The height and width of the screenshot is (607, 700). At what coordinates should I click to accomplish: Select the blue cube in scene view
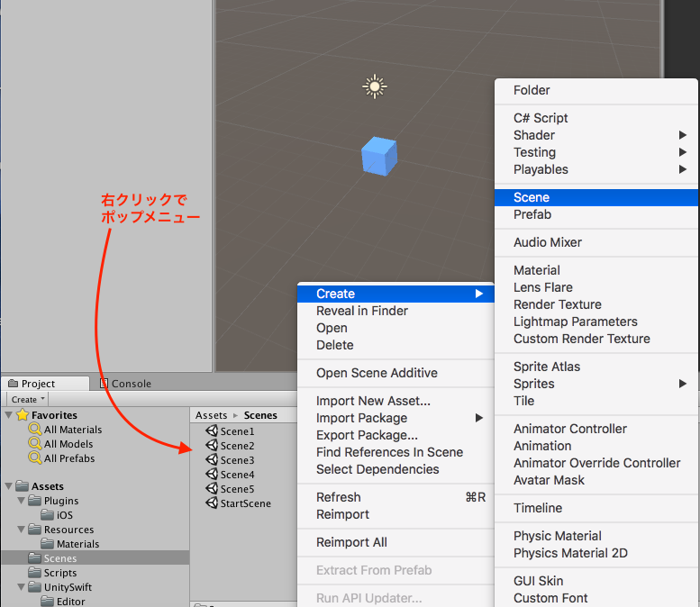click(x=379, y=156)
